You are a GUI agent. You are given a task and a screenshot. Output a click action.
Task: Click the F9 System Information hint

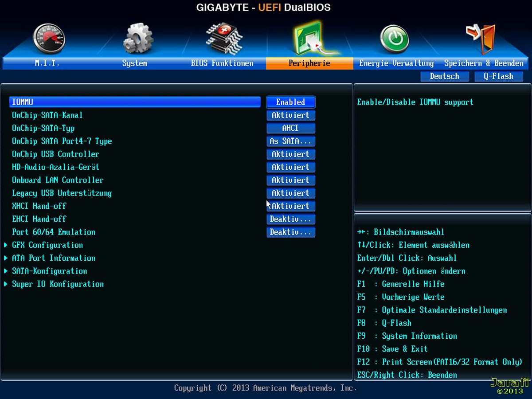[x=407, y=336]
